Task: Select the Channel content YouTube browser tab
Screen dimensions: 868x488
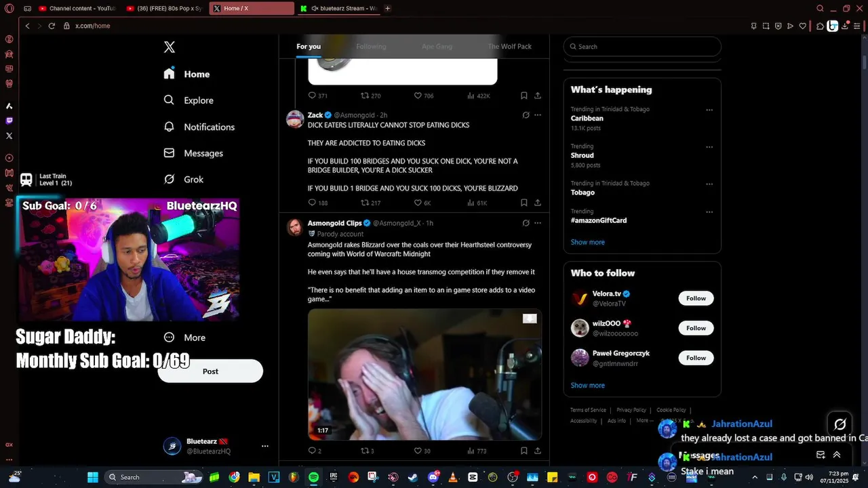Action: coord(76,9)
